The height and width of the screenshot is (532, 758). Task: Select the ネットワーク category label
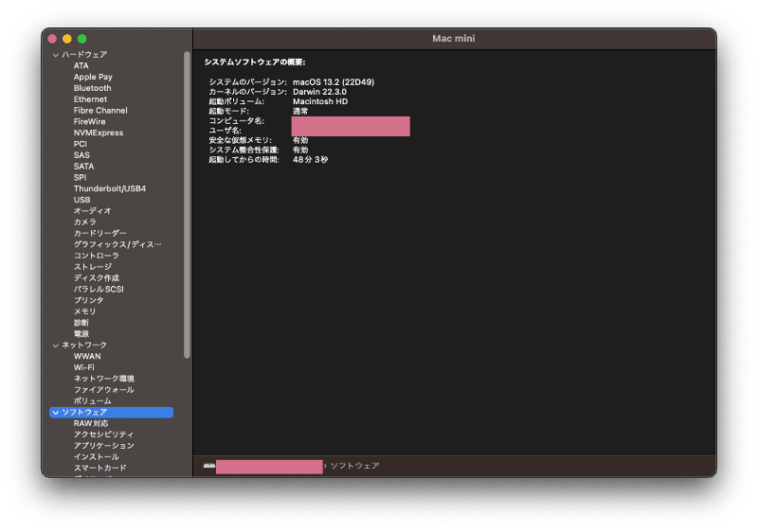84,346
